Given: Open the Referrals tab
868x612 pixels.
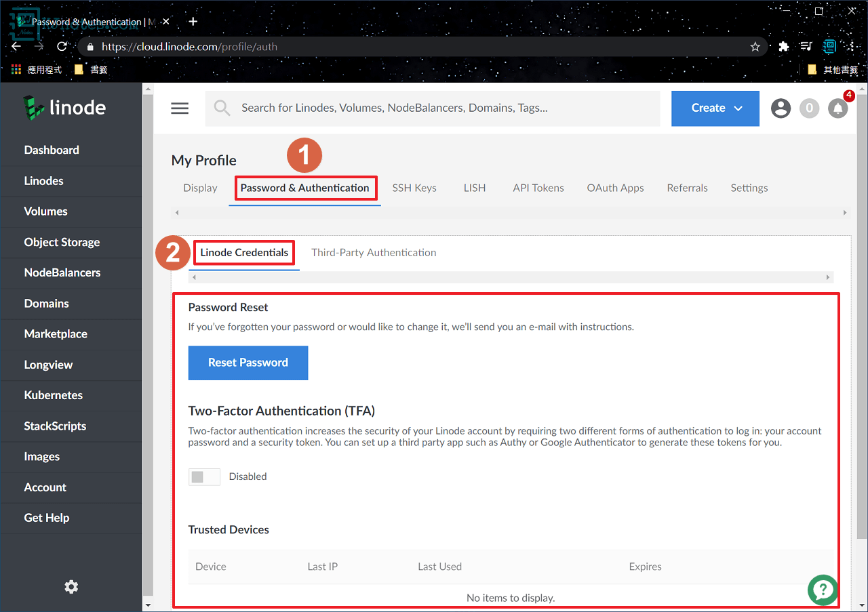Looking at the screenshot, I should [x=687, y=188].
